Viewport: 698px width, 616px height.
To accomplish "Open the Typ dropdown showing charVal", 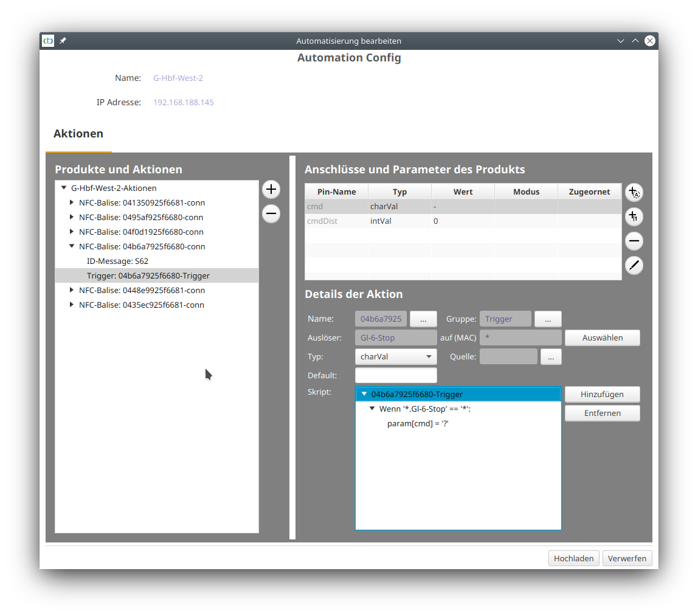I will click(395, 356).
